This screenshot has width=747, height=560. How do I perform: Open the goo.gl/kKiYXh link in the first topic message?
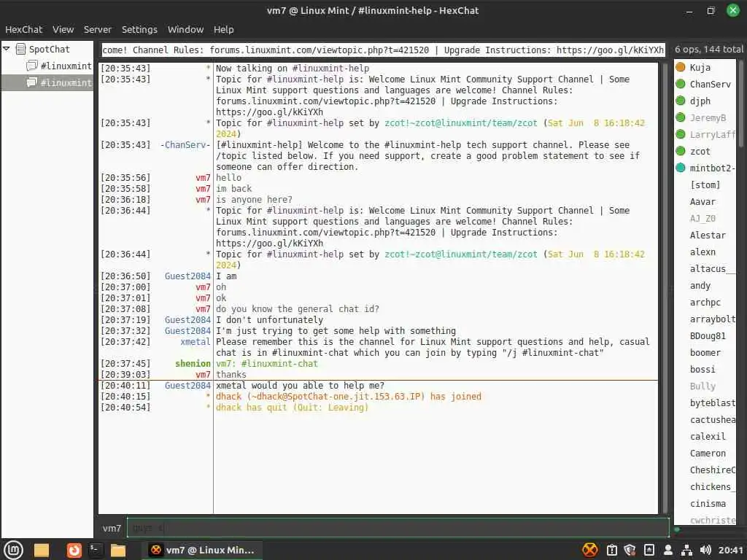tap(270, 112)
